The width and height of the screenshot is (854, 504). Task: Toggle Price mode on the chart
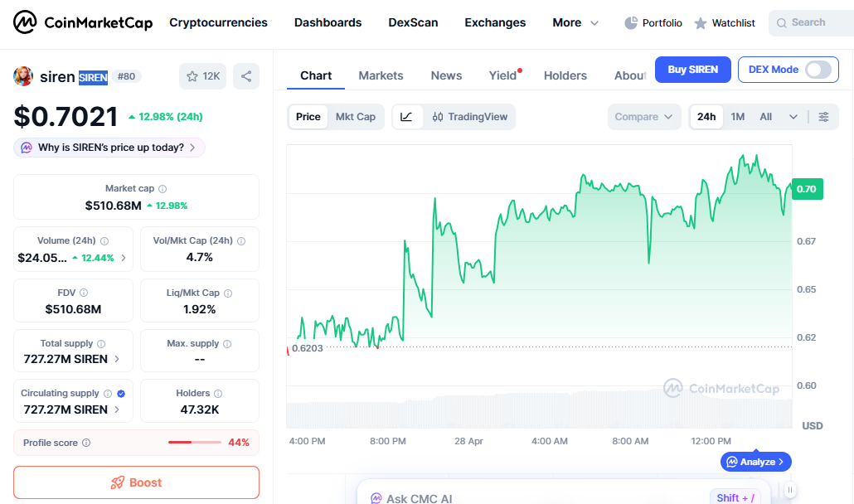pos(308,117)
